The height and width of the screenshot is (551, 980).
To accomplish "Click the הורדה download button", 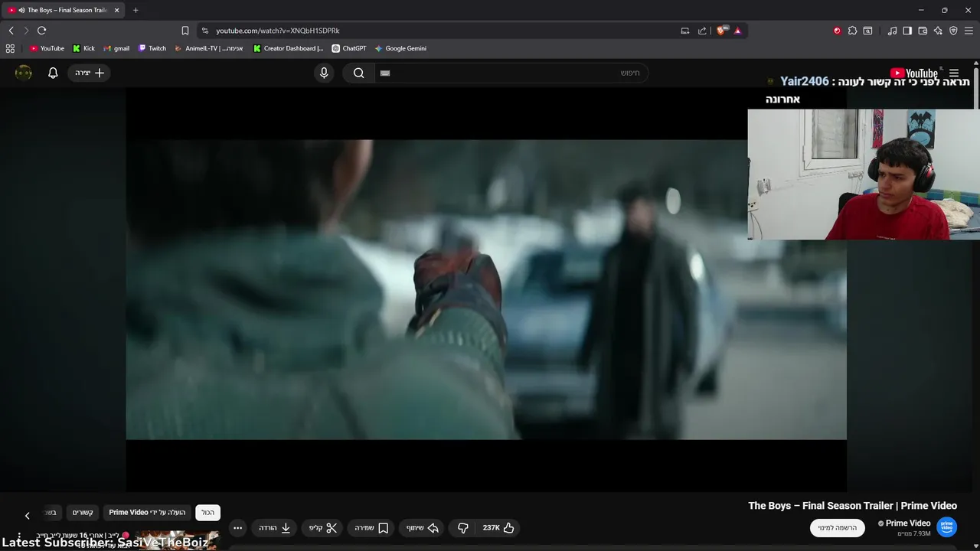I will [x=275, y=528].
